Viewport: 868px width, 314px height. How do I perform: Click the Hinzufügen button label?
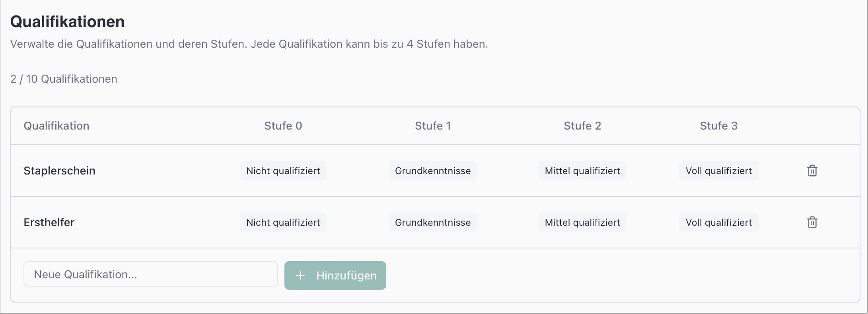pos(346,275)
